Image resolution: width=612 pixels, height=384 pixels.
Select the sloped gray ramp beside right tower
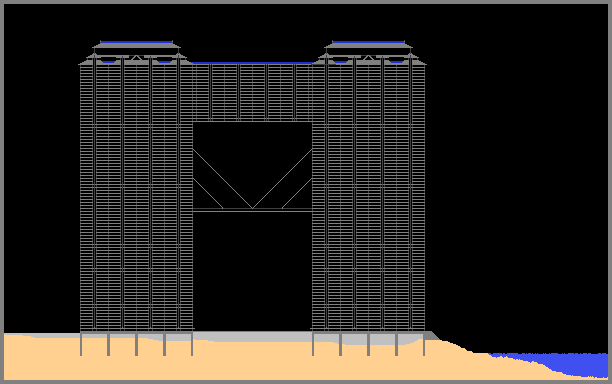(431, 336)
